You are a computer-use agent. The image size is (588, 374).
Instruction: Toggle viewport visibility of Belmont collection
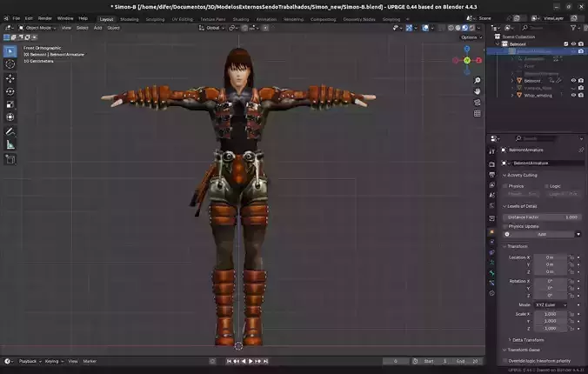click(x=573, y=43)
